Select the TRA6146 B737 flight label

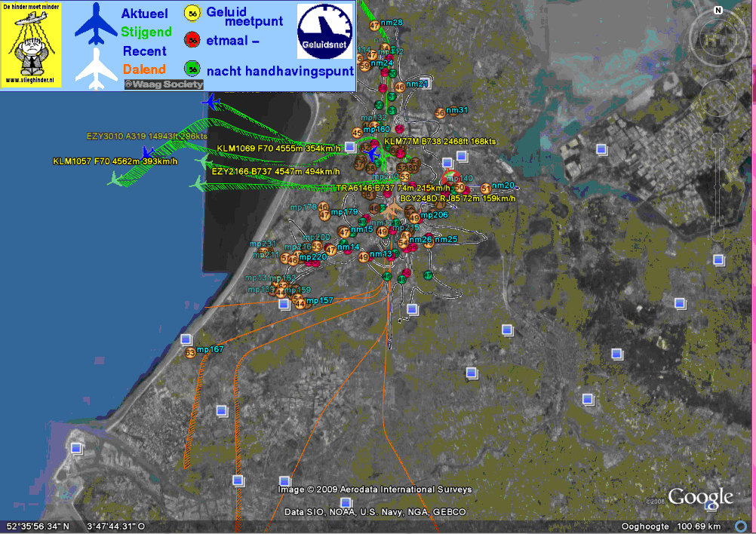pos(393,188)
